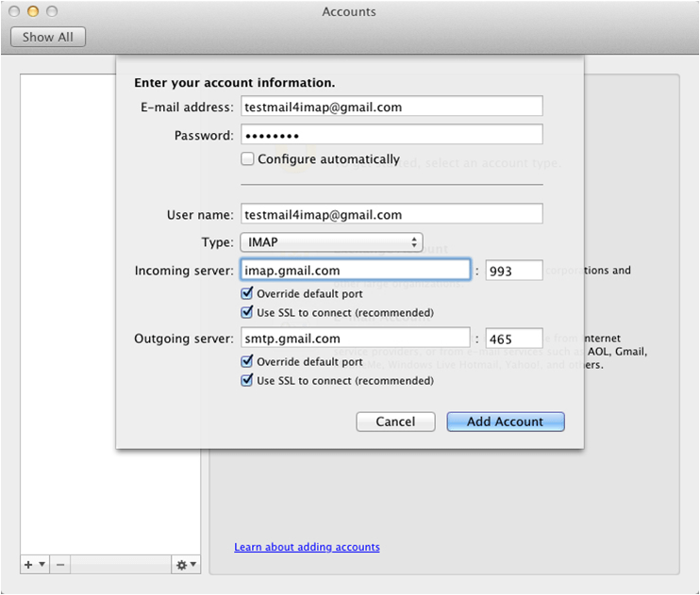Screen dimensions: 700x595
Task: Click the plus add-account icon
Action: click(28, 565)
